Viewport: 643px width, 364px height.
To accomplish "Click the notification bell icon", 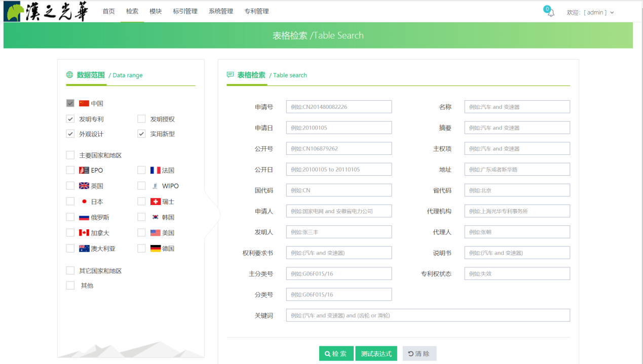I will (x=550, y=13).
